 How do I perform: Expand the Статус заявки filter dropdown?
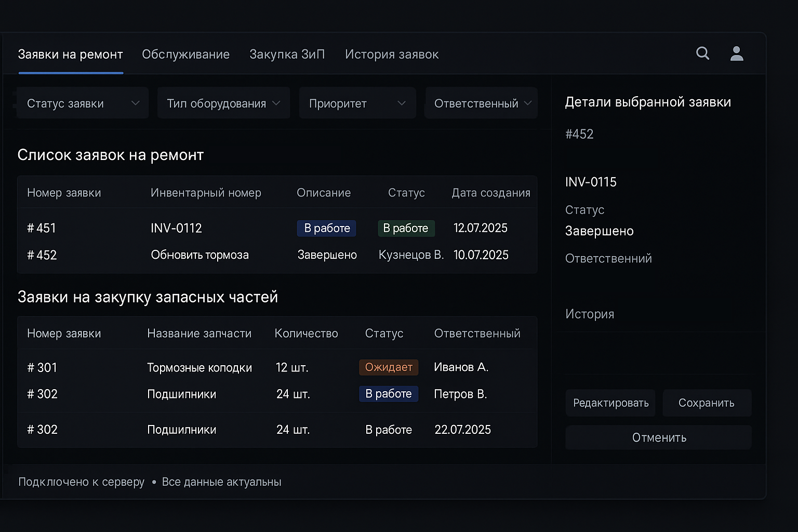pyautogui.click(x=83, y=103)
